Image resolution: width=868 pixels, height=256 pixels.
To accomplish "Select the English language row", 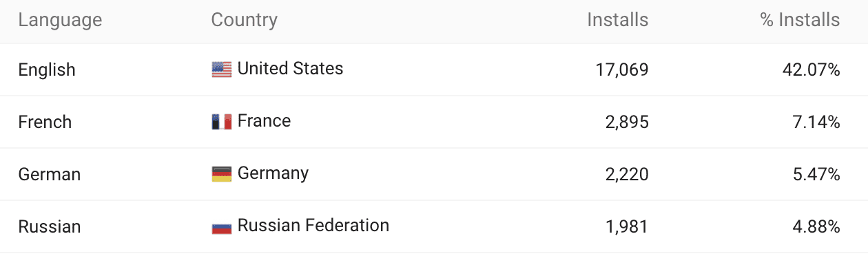I will [x=434, y=70].
